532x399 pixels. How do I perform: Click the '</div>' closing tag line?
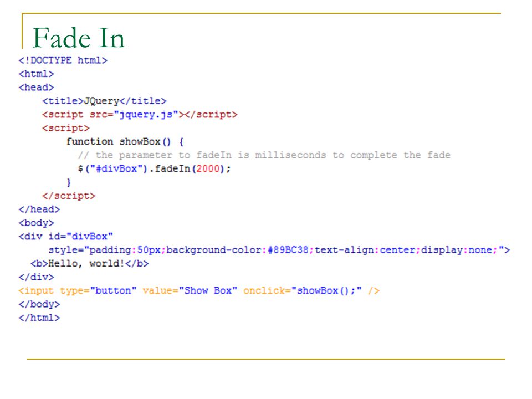click(x=37, y=277)
